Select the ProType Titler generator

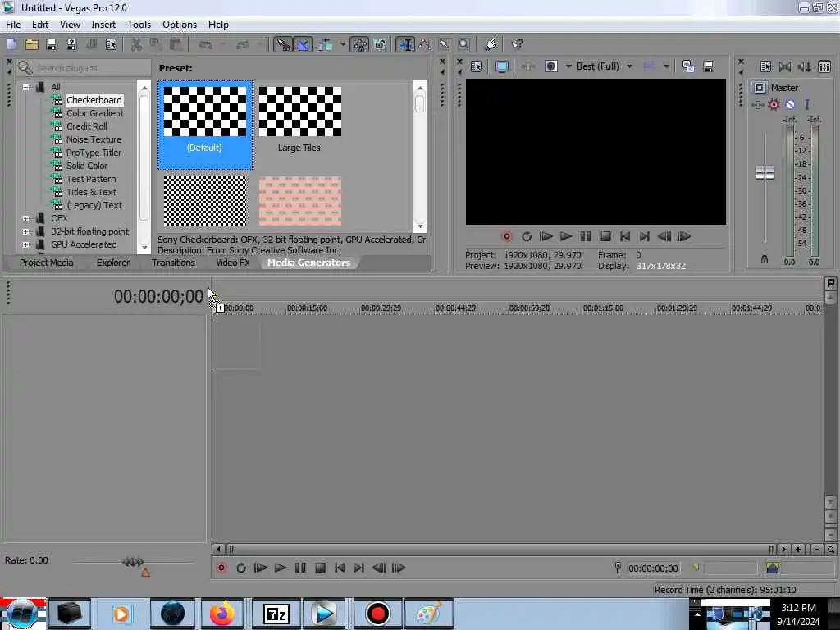tap(94, 153)
